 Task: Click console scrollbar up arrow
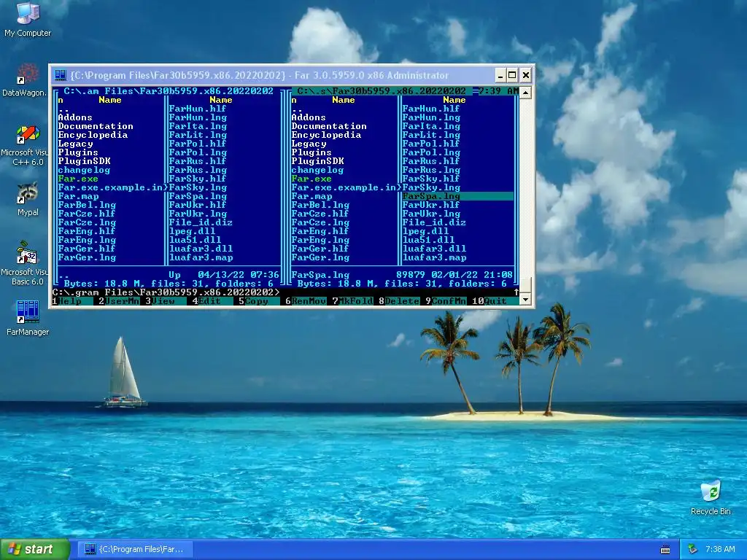525,93
